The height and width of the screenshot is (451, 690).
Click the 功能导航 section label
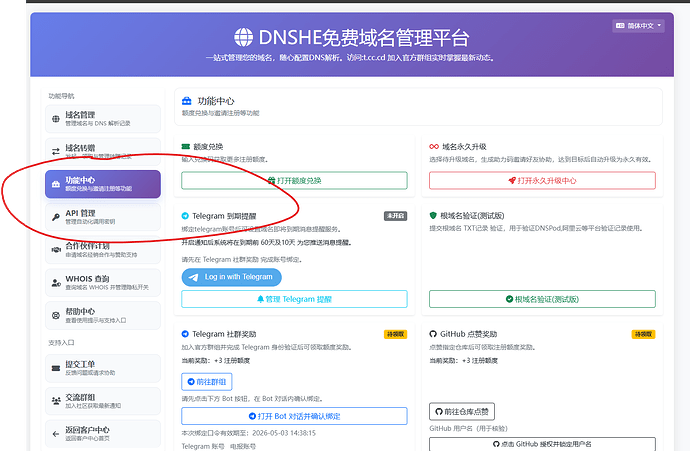pyautogui.click(x=61, y=96)
